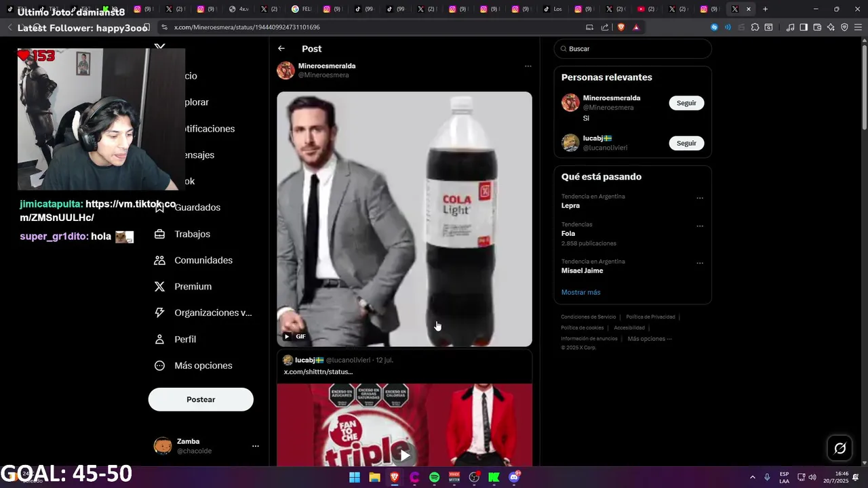This screenshot has height=488, width=868.
Task: Open the Grok button at bottom right
Action: point(840,448)
